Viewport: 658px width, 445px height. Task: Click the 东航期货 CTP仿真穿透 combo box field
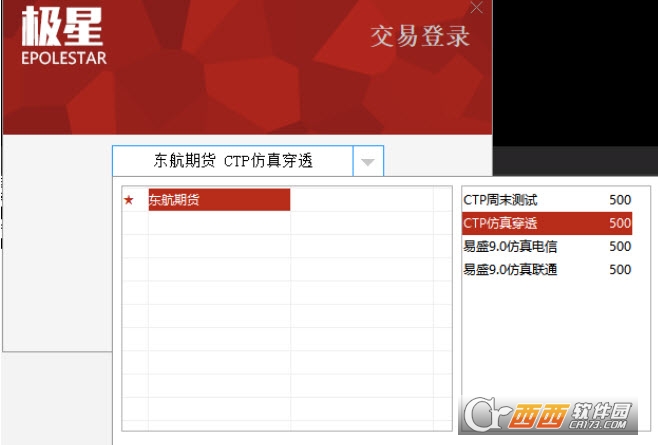point(233,161)
